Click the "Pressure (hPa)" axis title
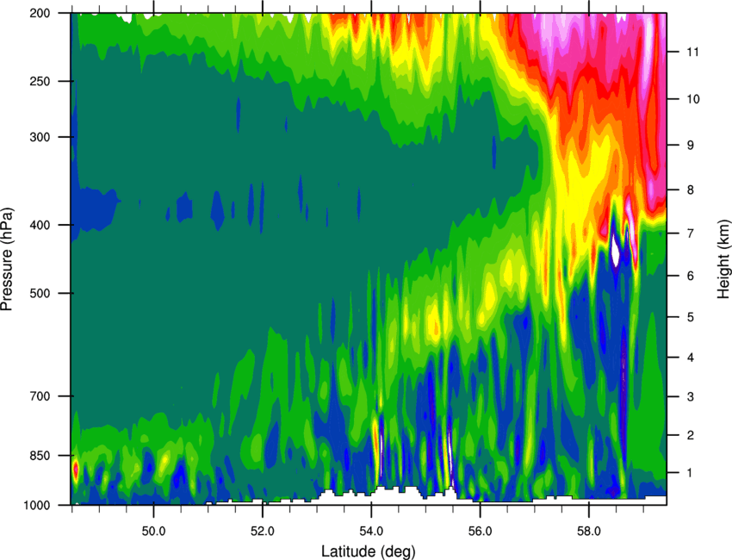This screenshot has height=560, width=732. click(7, 258)
